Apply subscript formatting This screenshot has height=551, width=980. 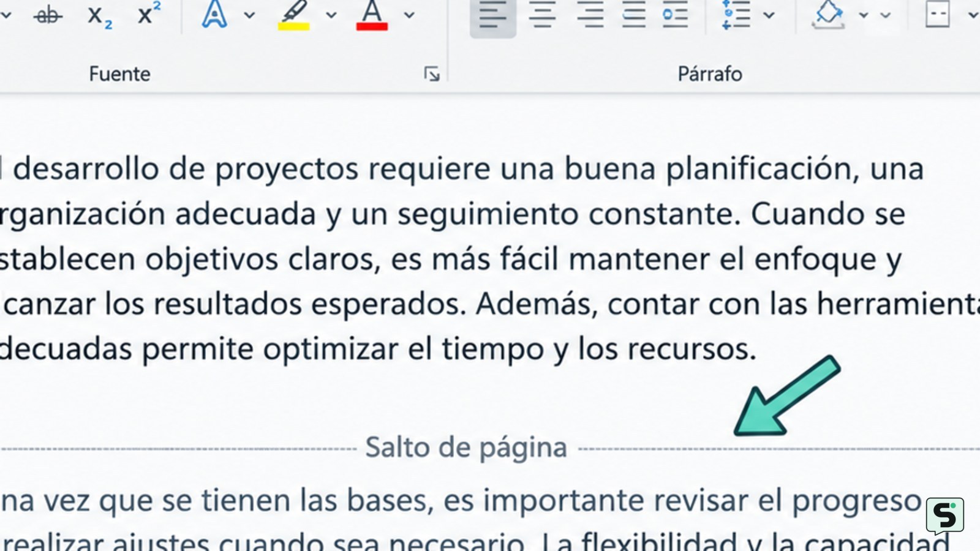click(99, 15)
